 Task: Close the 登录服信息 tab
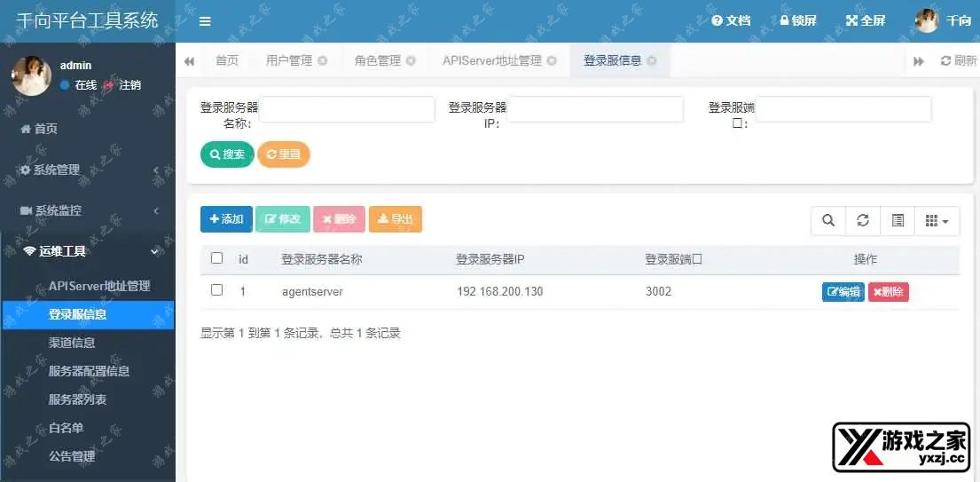652,61
